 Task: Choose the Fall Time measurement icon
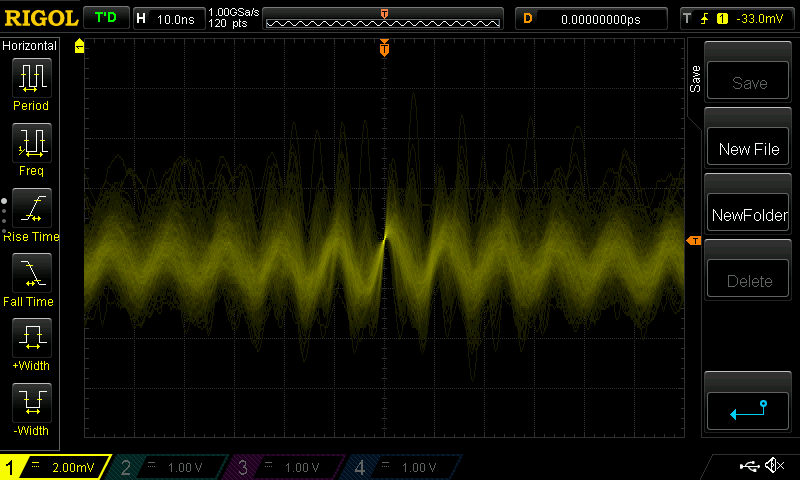pos(31,273)
